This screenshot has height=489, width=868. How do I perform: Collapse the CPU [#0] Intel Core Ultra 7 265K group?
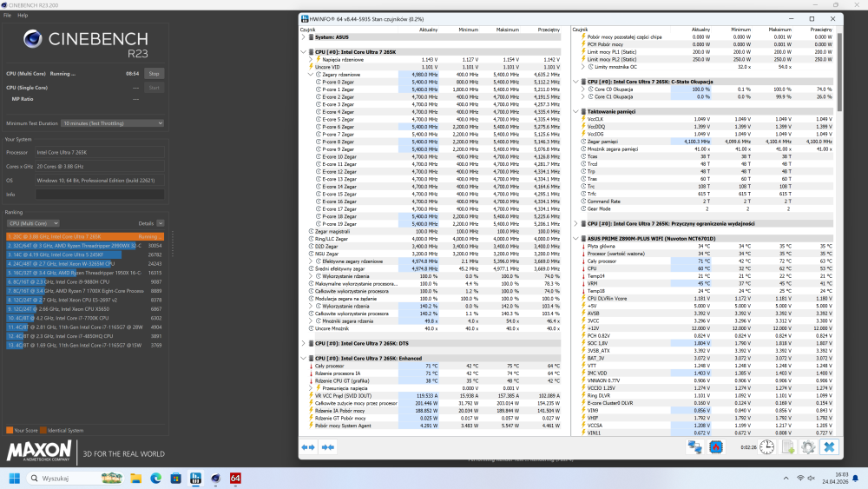303,52
